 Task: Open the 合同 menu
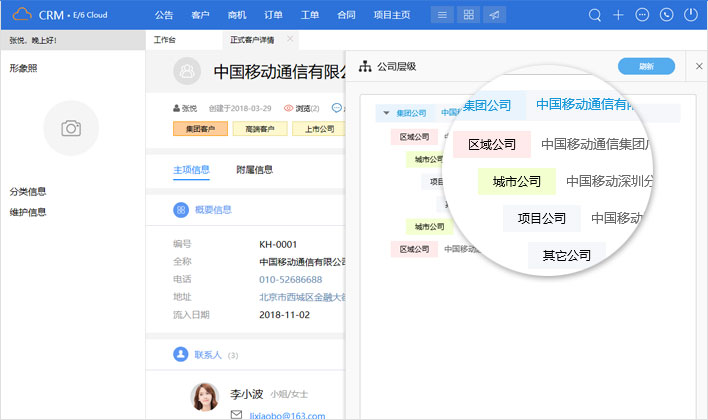tap(346, 15)
